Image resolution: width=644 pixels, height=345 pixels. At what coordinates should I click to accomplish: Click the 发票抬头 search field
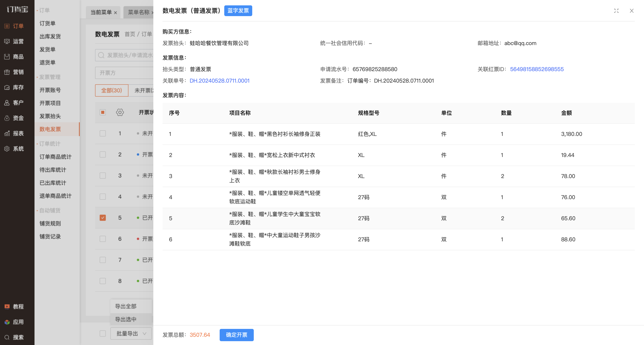point(124,55)
